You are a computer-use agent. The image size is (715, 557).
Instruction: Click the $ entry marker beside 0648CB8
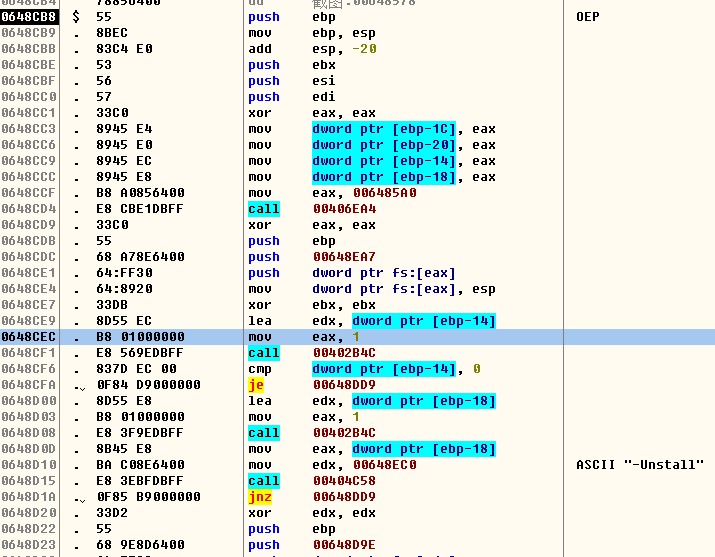(x=76, y=17)
